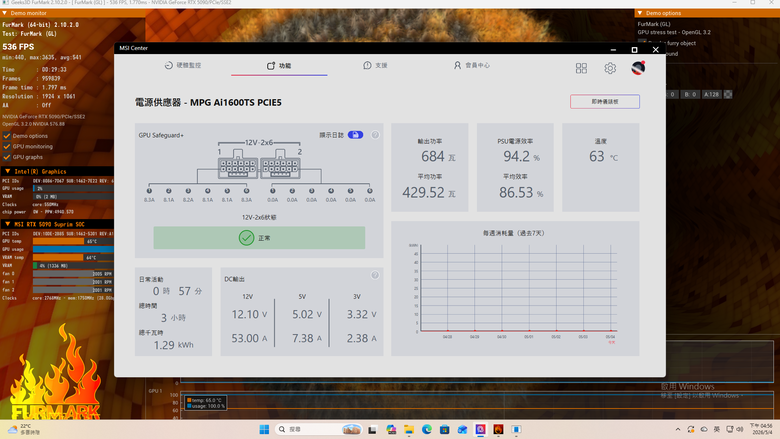The image size is (780, 439).
Task: Click the GPU temp 65°C bar
Action: [73, 241]
